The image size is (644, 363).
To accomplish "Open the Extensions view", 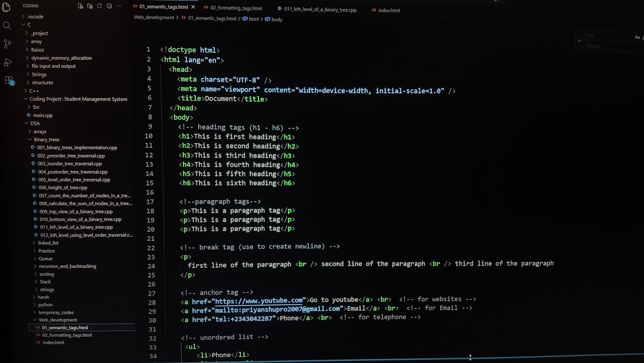I will click(9, 80).
